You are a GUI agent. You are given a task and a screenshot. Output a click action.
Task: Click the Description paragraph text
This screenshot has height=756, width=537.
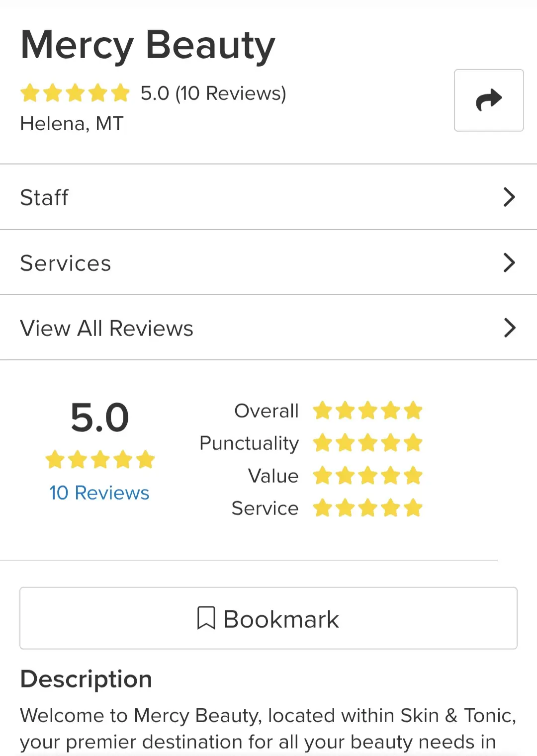(x=268, y=729)
